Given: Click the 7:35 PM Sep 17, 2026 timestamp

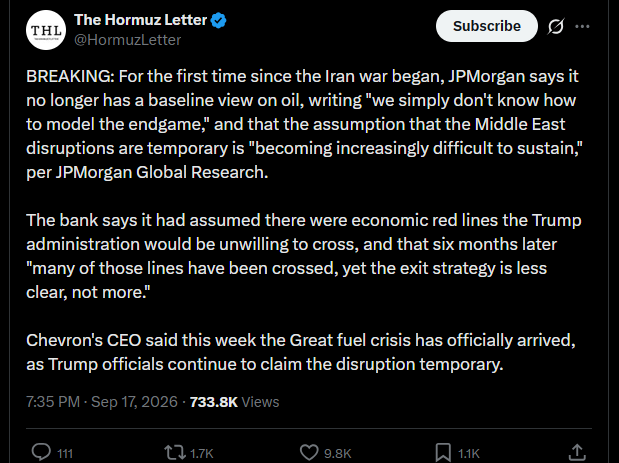Looking at the screenshot, I should (x=102, y=402).
